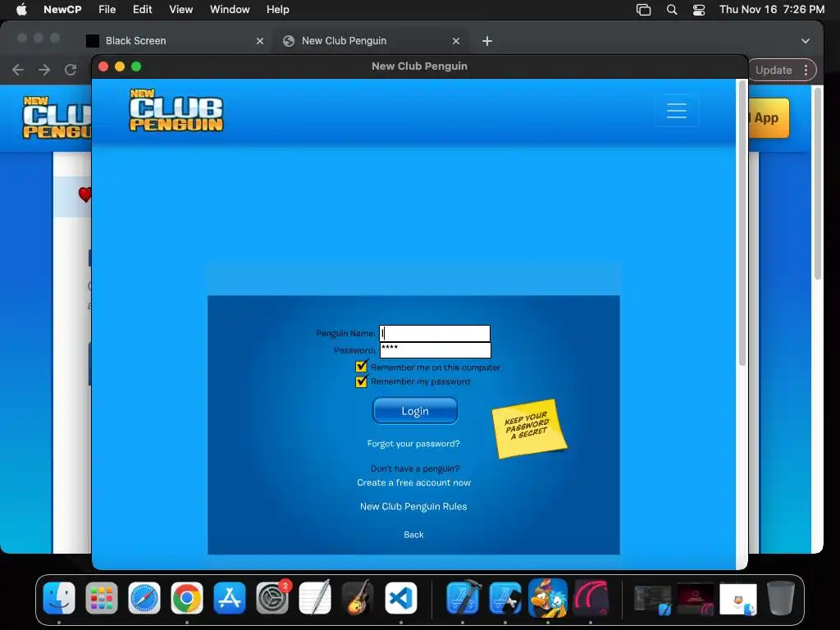Go forward in the browser window

tap(44, 70)
